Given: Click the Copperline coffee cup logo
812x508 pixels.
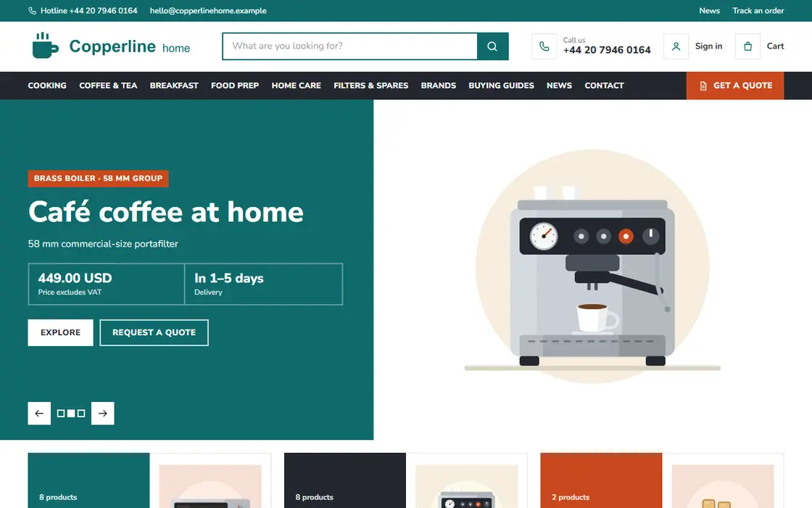Looking at the screenshot, I should pos(45,46).
